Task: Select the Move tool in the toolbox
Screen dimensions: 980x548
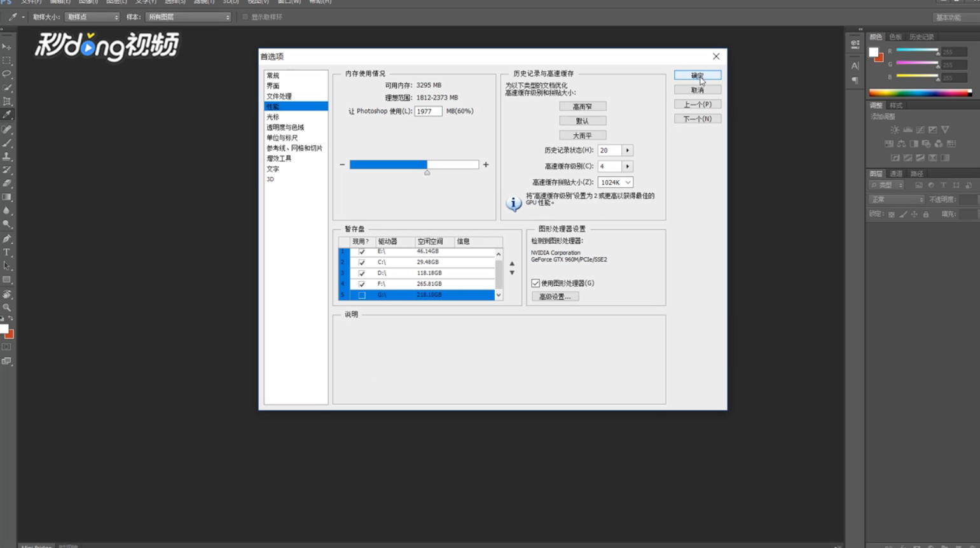Action: [7, 47]
